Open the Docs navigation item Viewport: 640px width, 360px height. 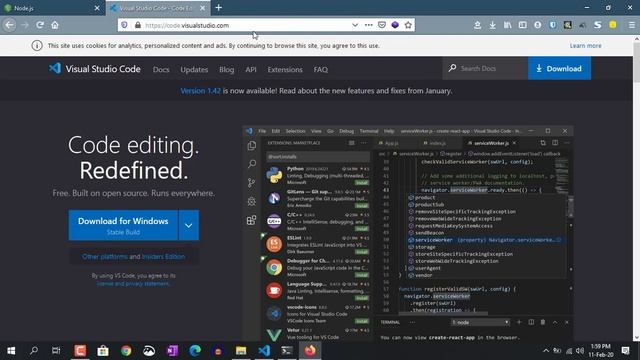tap(161, 69)
